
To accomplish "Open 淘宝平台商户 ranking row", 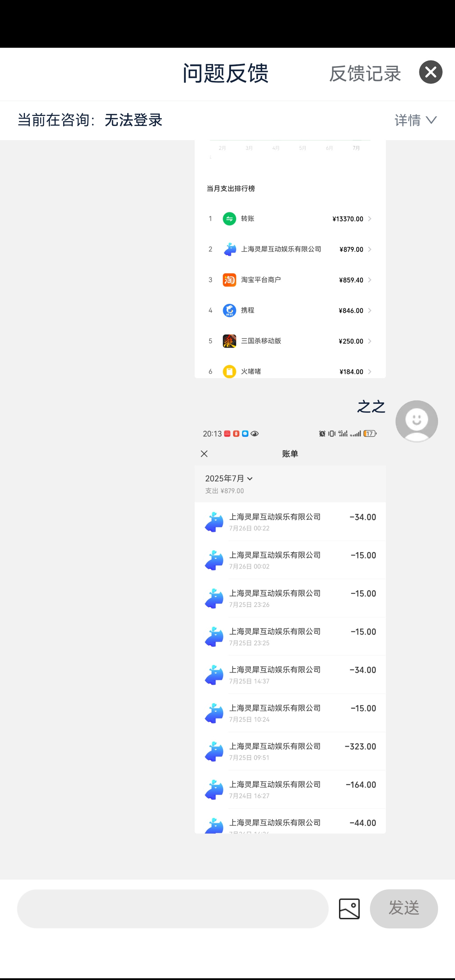I will pos(290,280).
